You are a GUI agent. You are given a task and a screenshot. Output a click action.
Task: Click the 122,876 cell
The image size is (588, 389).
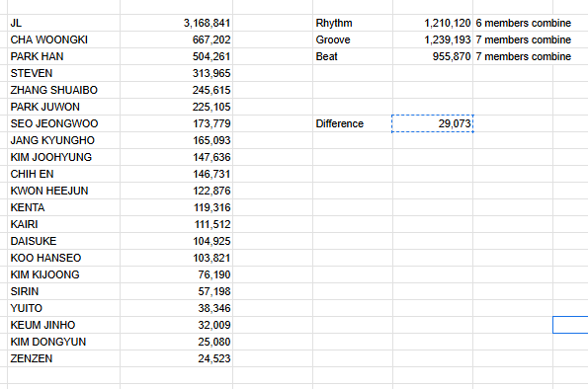tap(176, 191)
